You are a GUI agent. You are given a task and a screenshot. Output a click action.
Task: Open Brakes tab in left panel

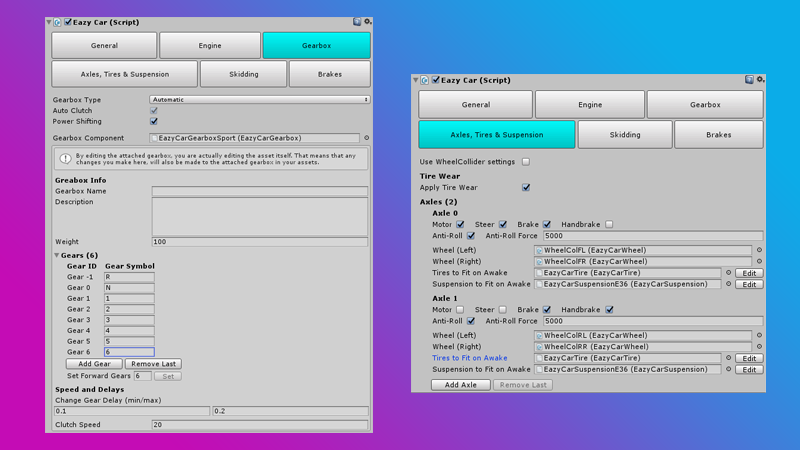coord(330,74)
